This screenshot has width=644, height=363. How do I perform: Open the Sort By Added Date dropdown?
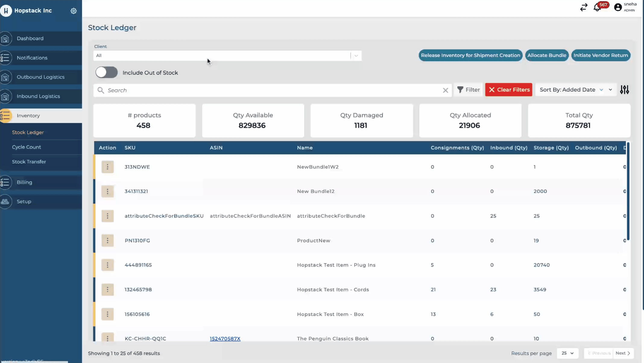575,90
